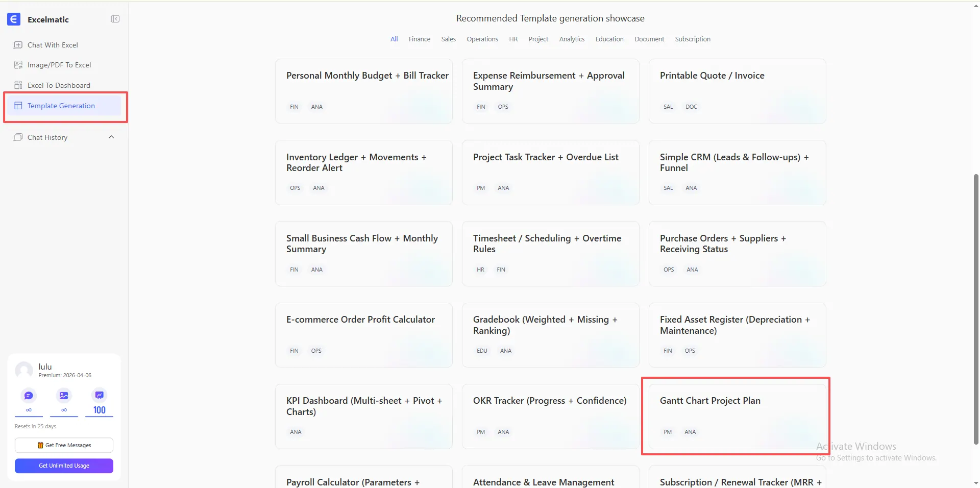Viewport: 980px width, 488px height.
Task: Open Image/PDF To Excel page
Action: pyautogui.click(x=59, y=65)
